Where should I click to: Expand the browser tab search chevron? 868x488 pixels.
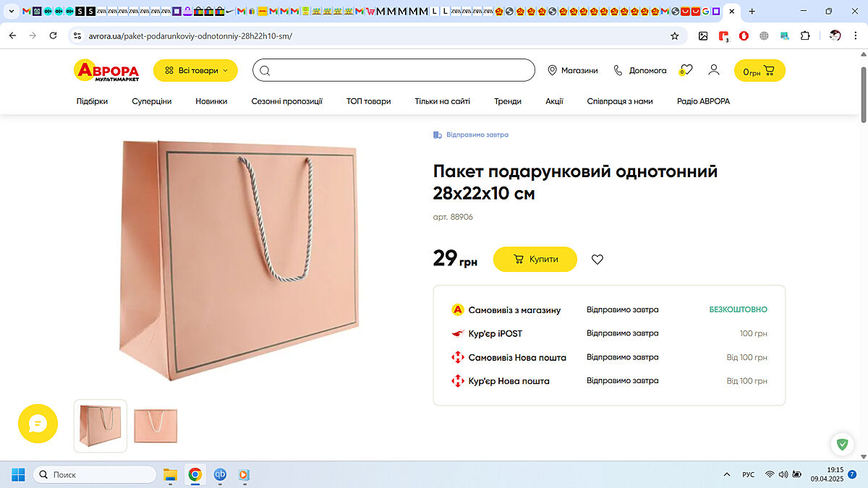(11, 12)
